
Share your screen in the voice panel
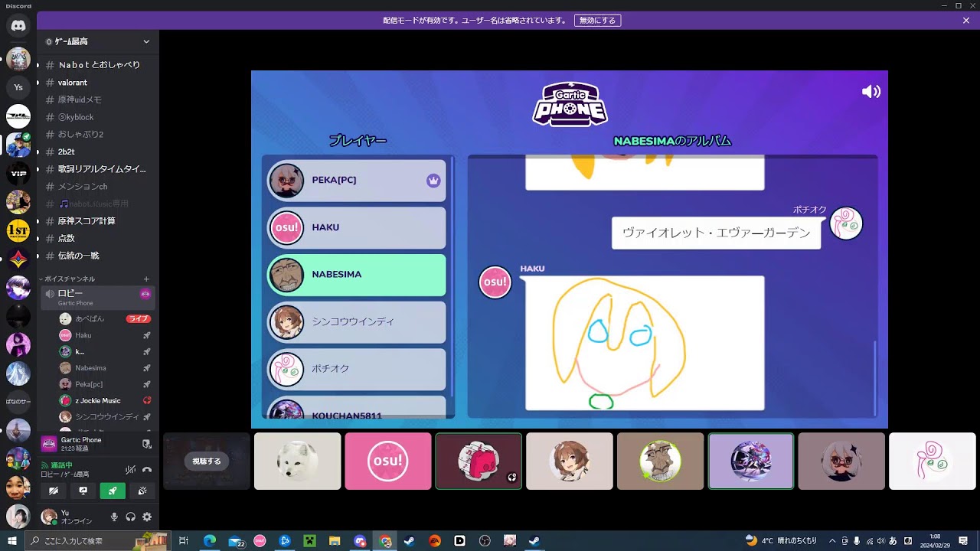(83, 491)
